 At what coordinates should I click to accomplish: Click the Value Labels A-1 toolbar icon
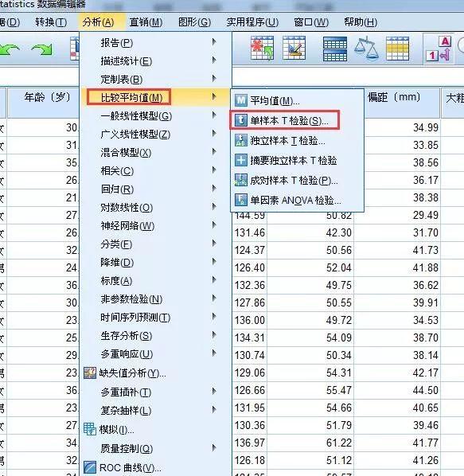(439, 49)
